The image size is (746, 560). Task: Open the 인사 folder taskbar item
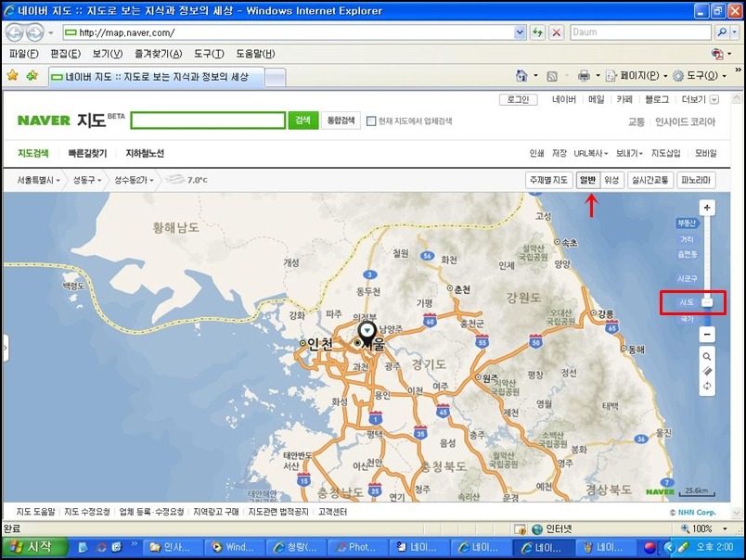click(x=173, y=547)
